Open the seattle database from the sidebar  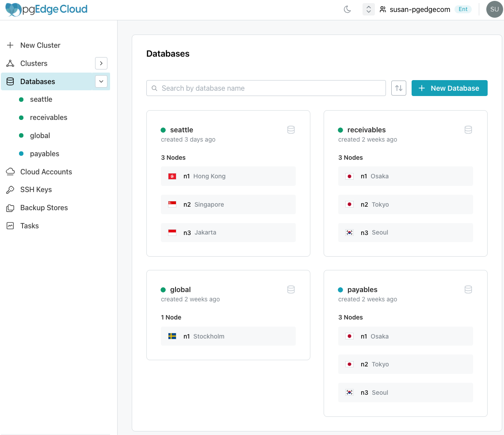tap(41, 99)
